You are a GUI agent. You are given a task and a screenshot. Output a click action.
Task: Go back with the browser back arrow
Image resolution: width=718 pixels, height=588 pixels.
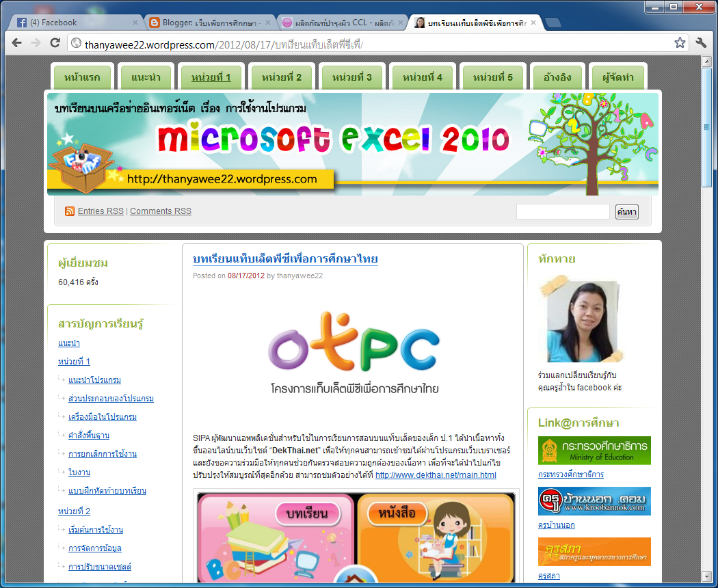17,43
